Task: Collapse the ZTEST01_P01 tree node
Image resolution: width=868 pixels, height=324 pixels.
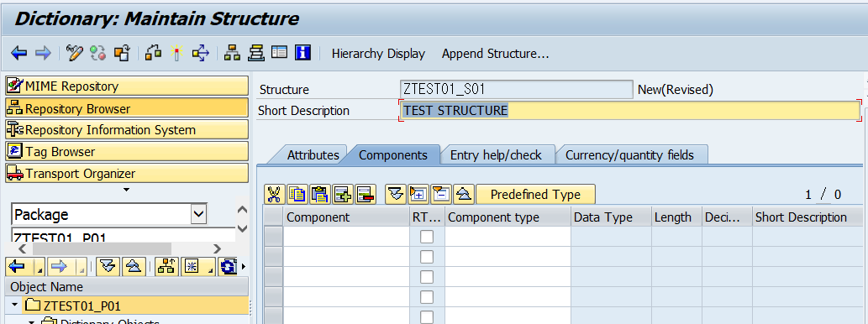Action: pos(15,305)
